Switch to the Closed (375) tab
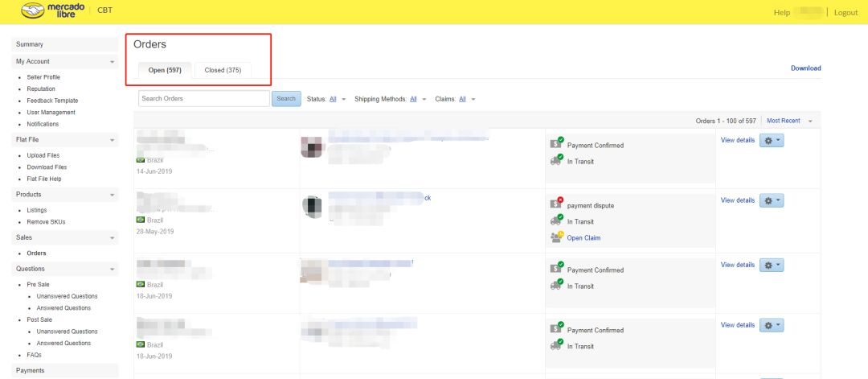The width and height of the screenshot is (868, 379). click(223, 70)
